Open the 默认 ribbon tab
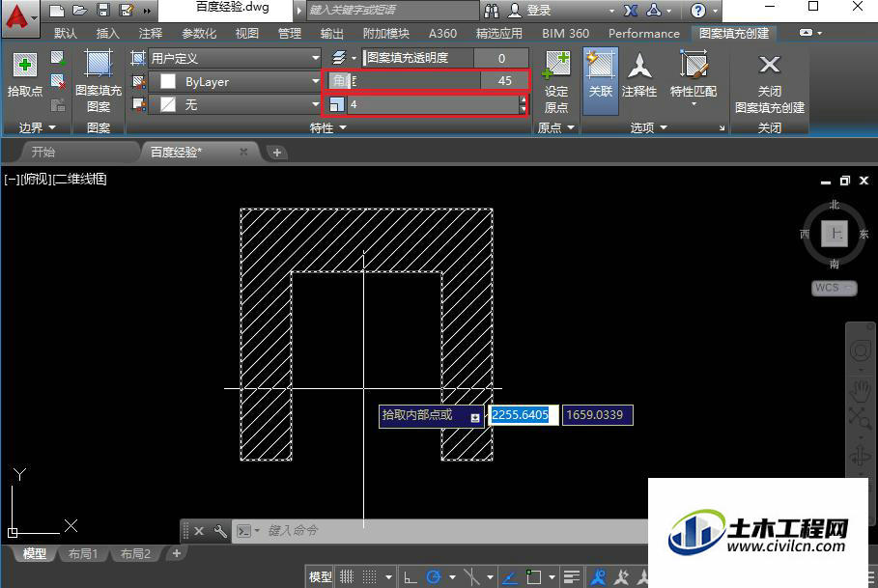 (66, 34)
